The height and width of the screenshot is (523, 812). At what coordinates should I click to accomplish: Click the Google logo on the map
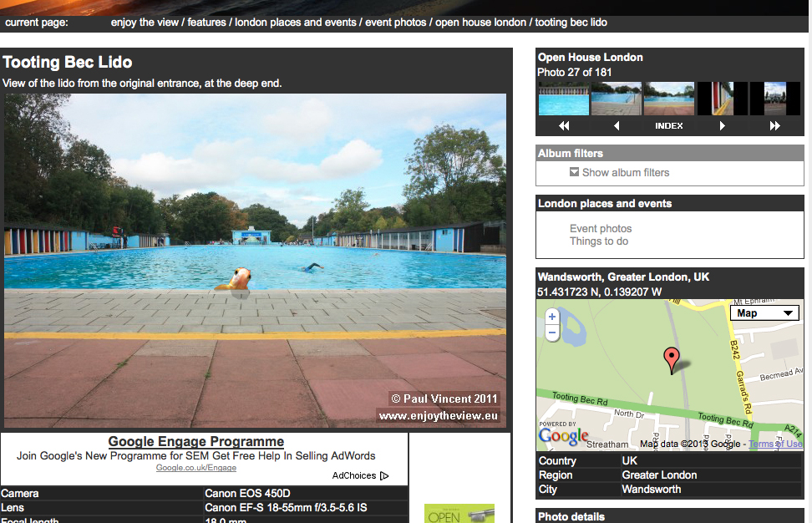tap(563, 435)
